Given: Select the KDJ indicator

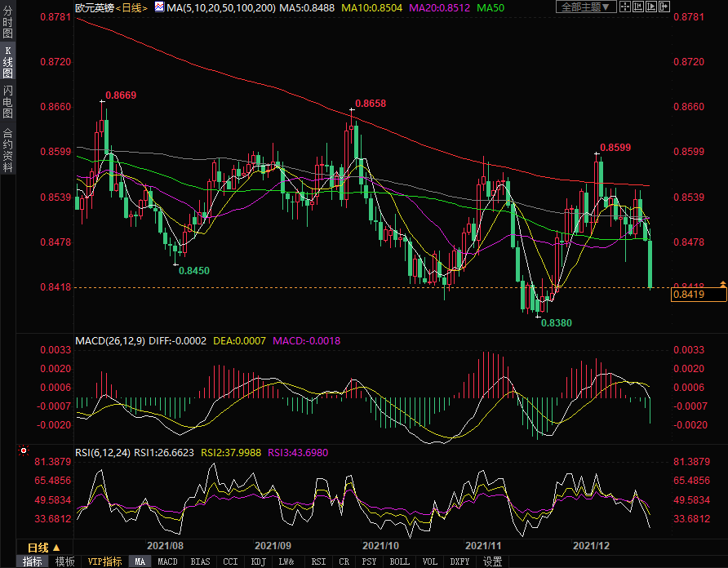Looking at the screenshot, I should point(258,561).
